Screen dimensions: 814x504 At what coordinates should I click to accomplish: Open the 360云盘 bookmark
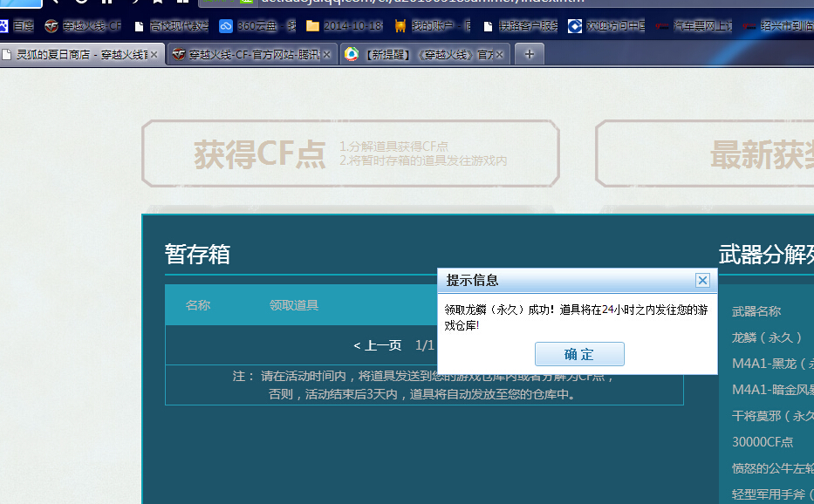(257, 25)
